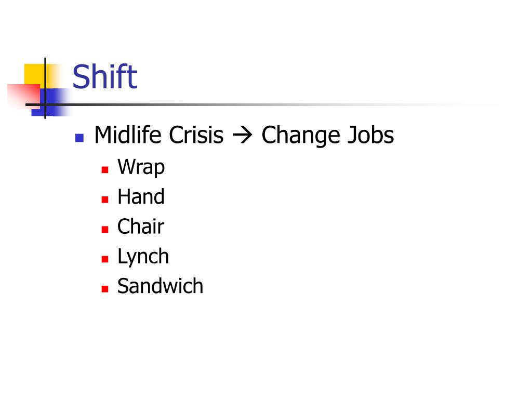The image size is (532, 399).
Task: Click the red faded square decoration
Action: (23, 96)
